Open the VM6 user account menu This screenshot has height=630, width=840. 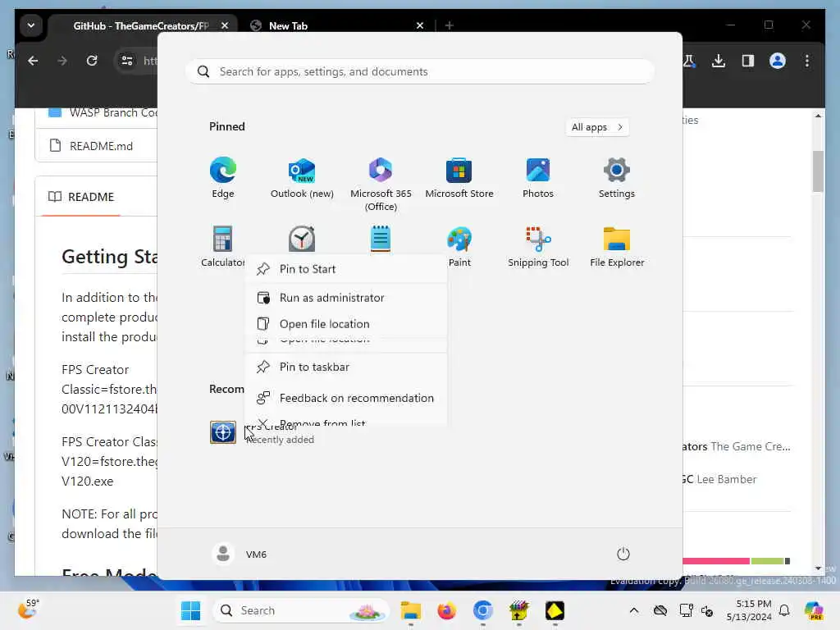pyautogui.click(x=240, y=554)
